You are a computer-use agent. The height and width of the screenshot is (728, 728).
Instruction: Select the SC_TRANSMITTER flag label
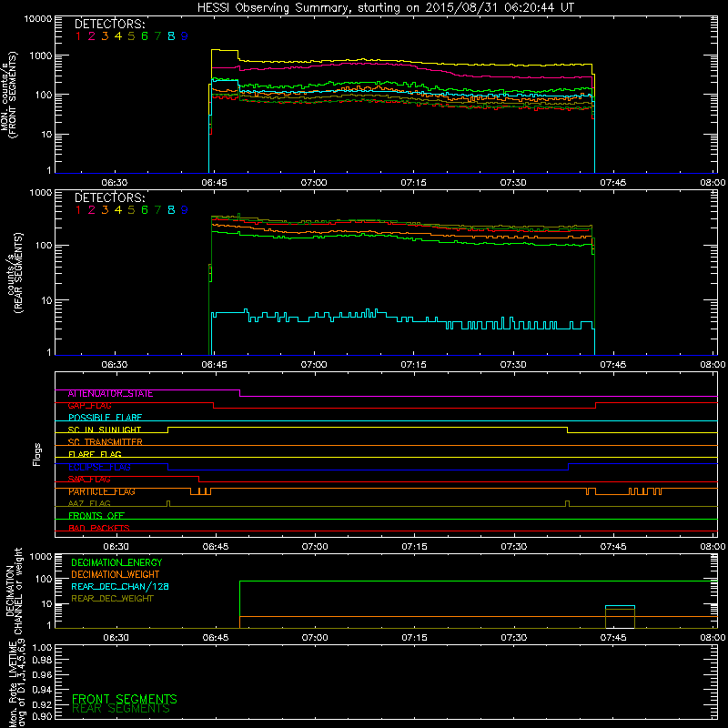[x=105, y=442]
